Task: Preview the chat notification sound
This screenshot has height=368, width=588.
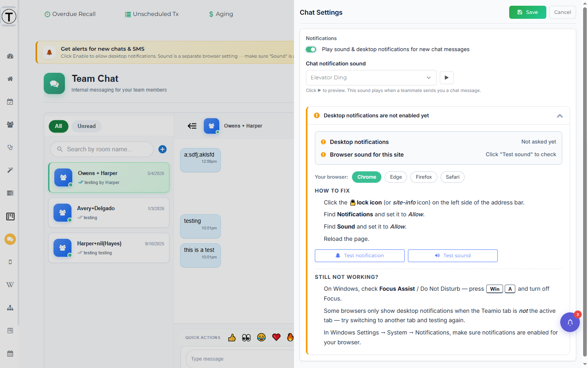Action: (x=447, y=78)
